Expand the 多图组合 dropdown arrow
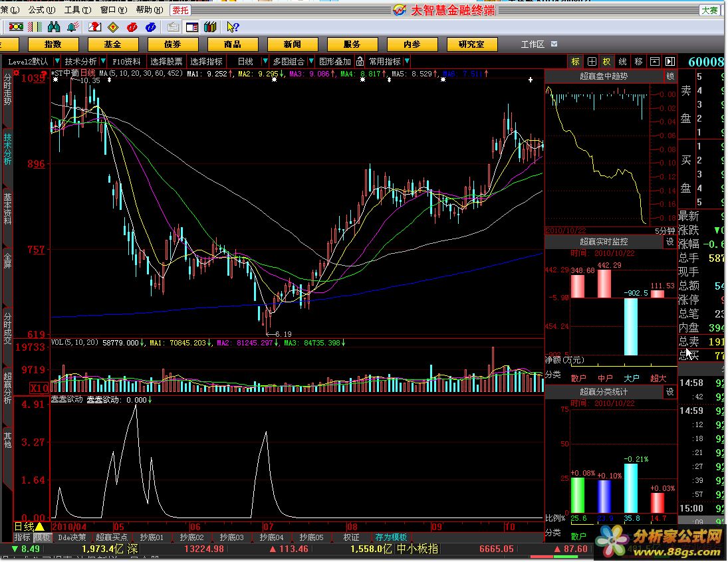Screen dimensions: 728x562 tap(310, 61)
